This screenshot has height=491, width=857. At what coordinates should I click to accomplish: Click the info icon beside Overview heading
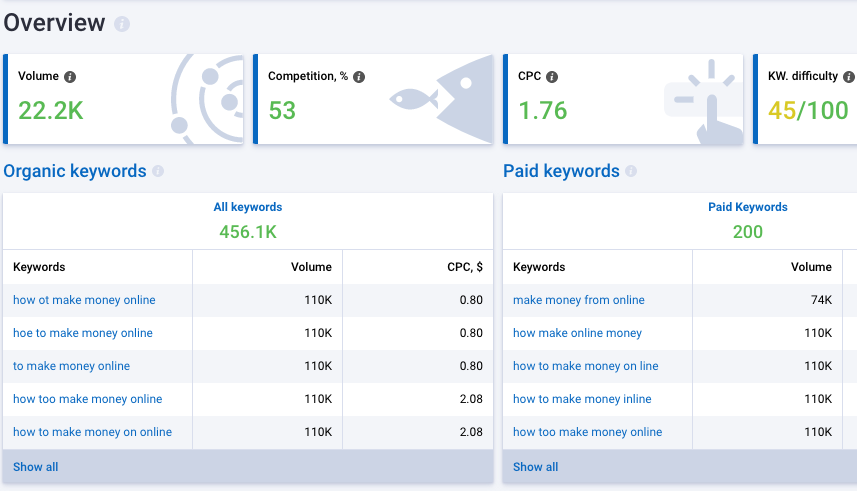122,24
